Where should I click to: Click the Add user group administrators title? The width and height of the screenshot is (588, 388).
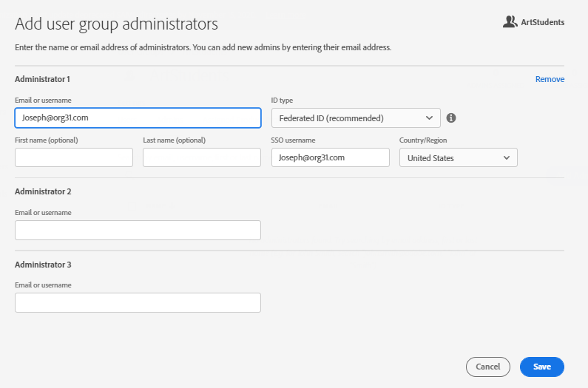[116, 24]
